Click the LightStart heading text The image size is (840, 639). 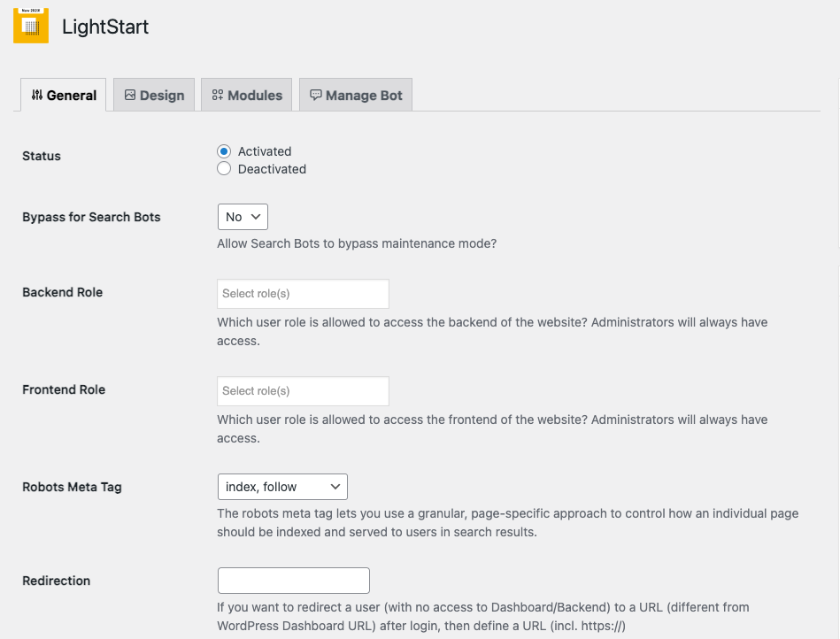click(x=105, y=27)
